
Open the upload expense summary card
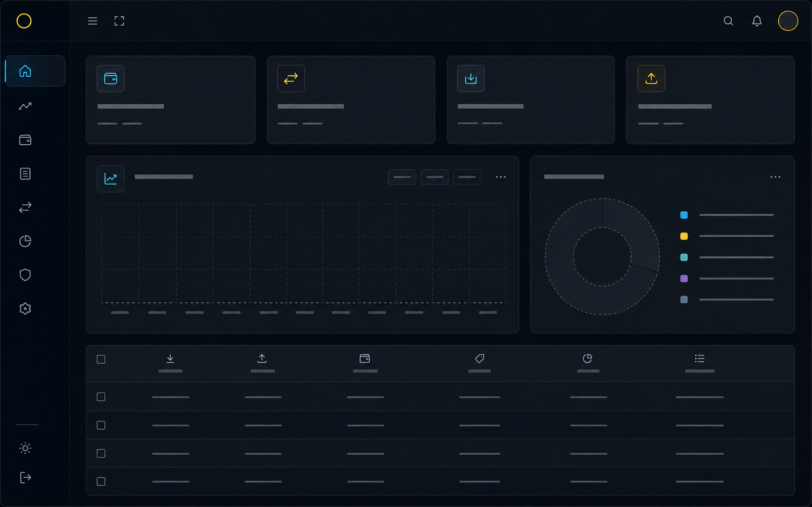pos(710,100)
